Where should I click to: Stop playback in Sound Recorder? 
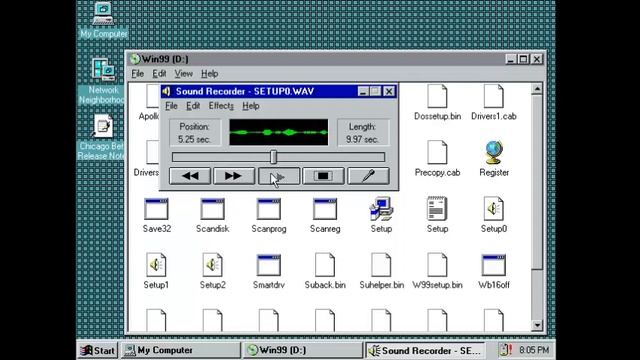(323, 176)
